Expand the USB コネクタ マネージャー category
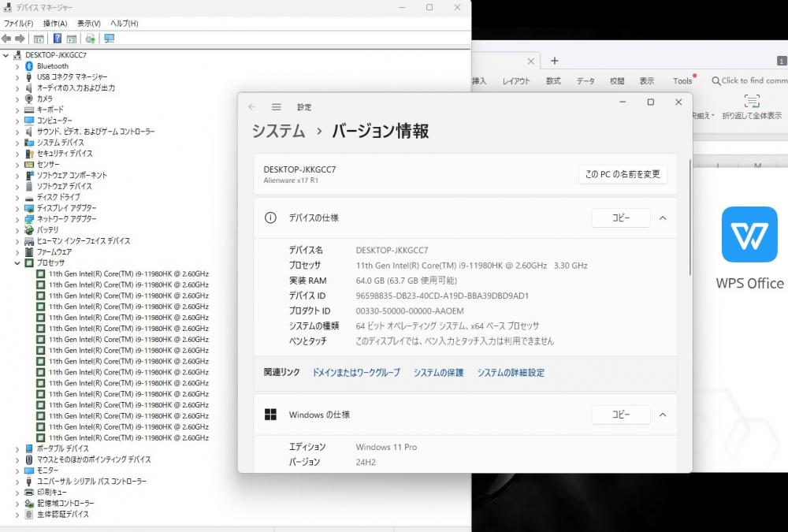 point(17,77)
